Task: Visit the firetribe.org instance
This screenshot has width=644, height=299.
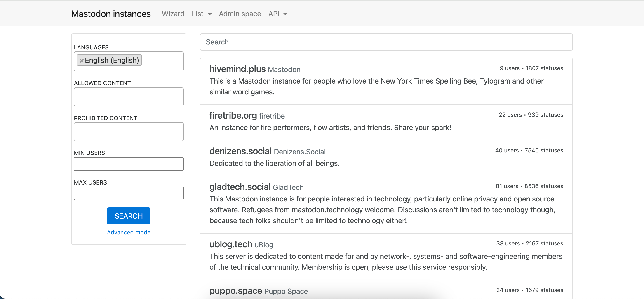Action: coord(233,115)
